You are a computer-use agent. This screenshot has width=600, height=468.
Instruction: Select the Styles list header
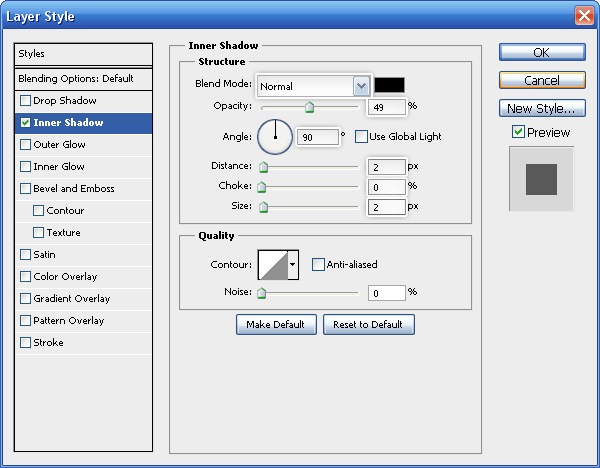click(x=84, y=54)
